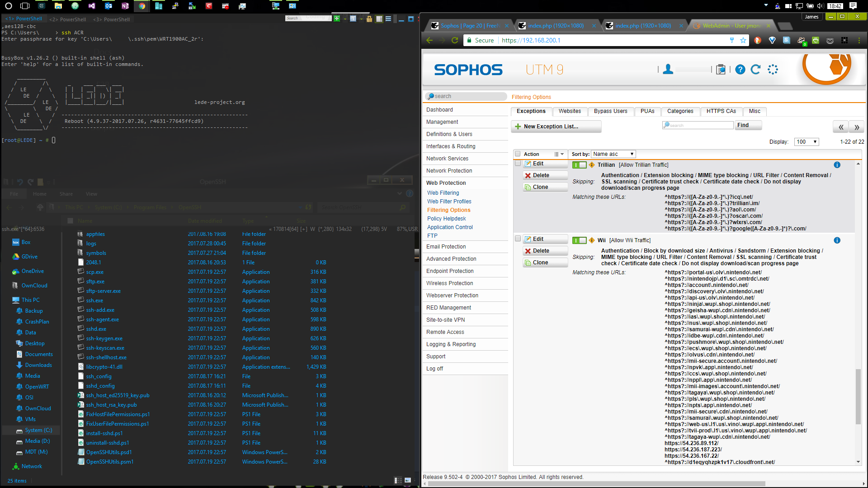Switch to Sophos Page 20 browser tab
Screen dimensions: 868x488
click(x=469, y=26)
